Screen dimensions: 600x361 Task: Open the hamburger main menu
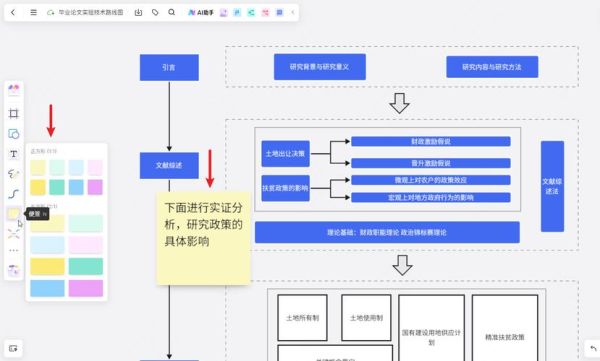pos(34,12)
